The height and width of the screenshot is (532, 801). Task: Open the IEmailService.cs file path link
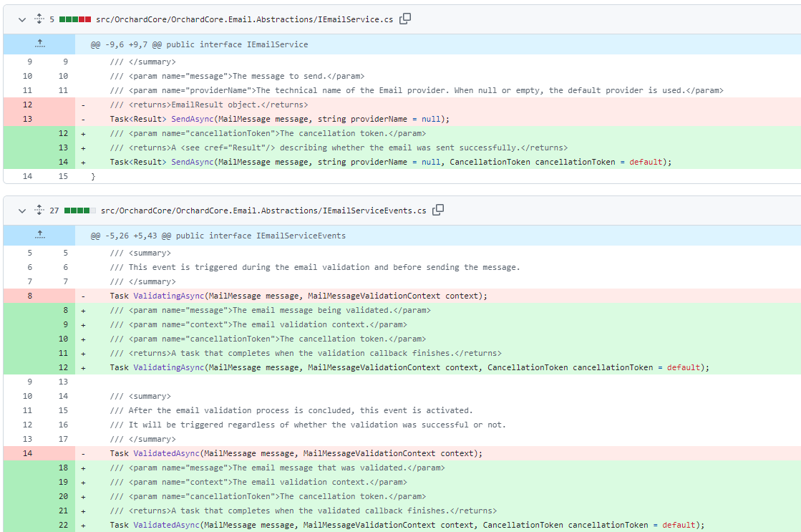click(x=244, y=19)
